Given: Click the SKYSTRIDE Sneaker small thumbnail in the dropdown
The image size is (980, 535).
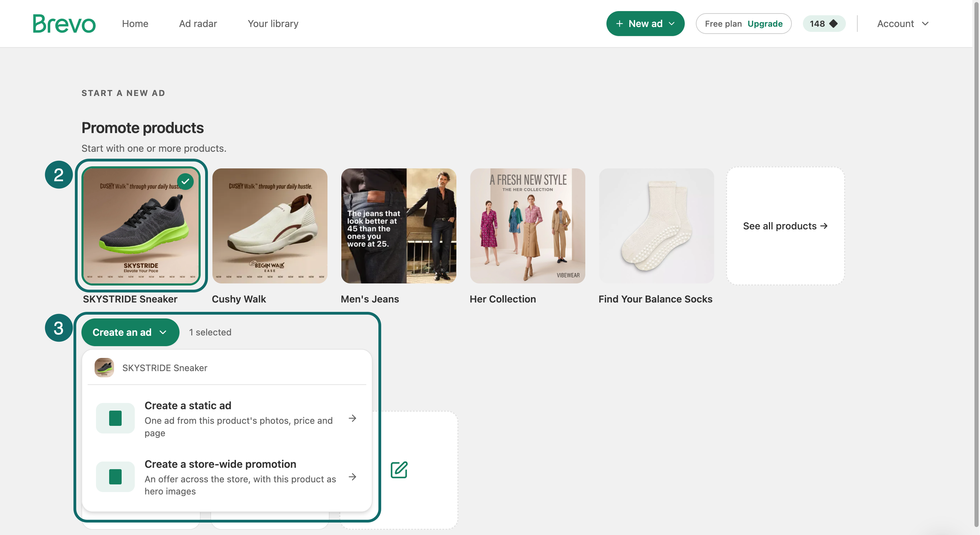Looking at the screenshot, I should tap(104, 368).
